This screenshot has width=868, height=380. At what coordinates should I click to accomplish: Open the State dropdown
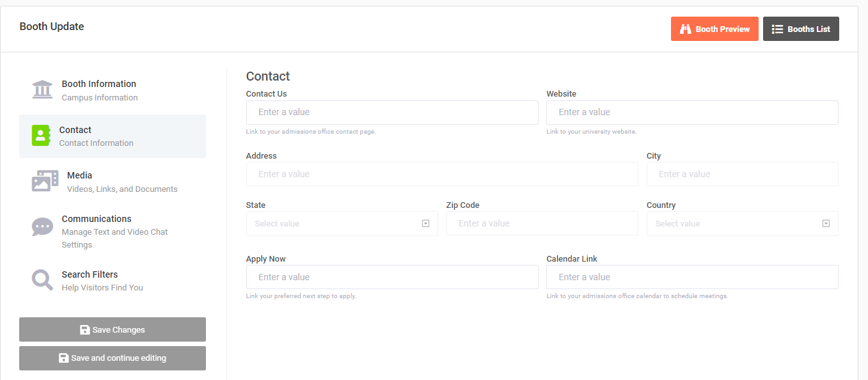(x=342, y=223)
